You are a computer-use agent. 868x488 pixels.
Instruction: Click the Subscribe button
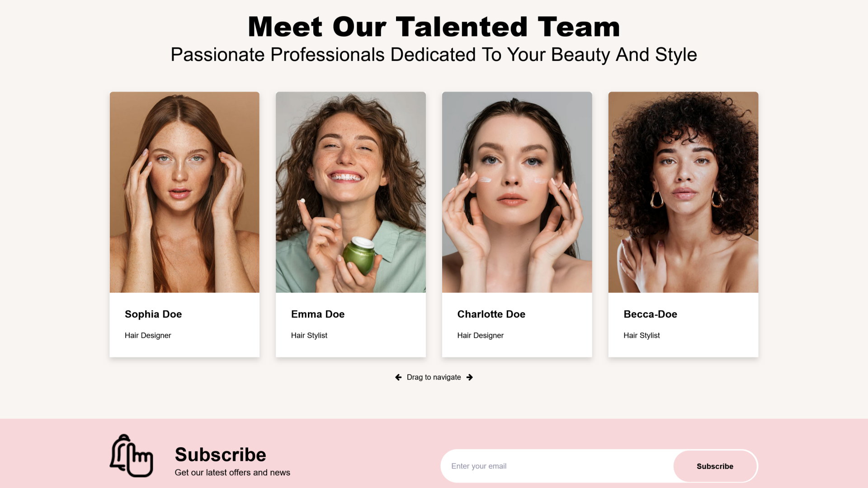pos(715,466)
